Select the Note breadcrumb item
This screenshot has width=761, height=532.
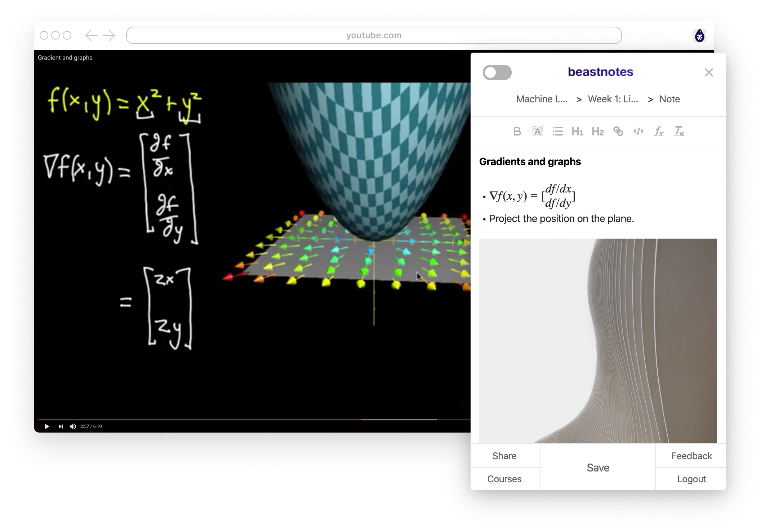coord(669,99)
